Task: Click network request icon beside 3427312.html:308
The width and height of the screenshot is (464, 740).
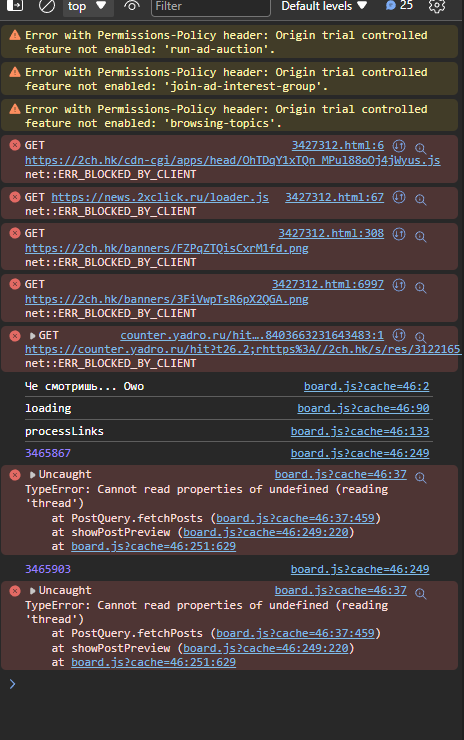Action: pyautogui.click(x=399, y=234)
